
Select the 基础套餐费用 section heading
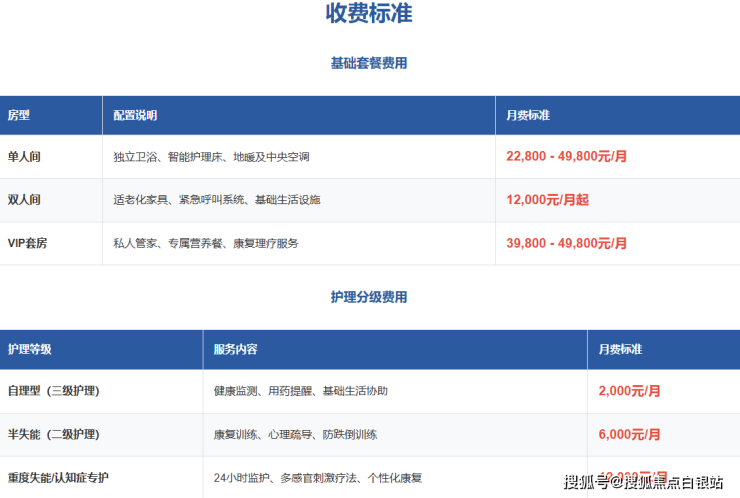tap(369, 63)
